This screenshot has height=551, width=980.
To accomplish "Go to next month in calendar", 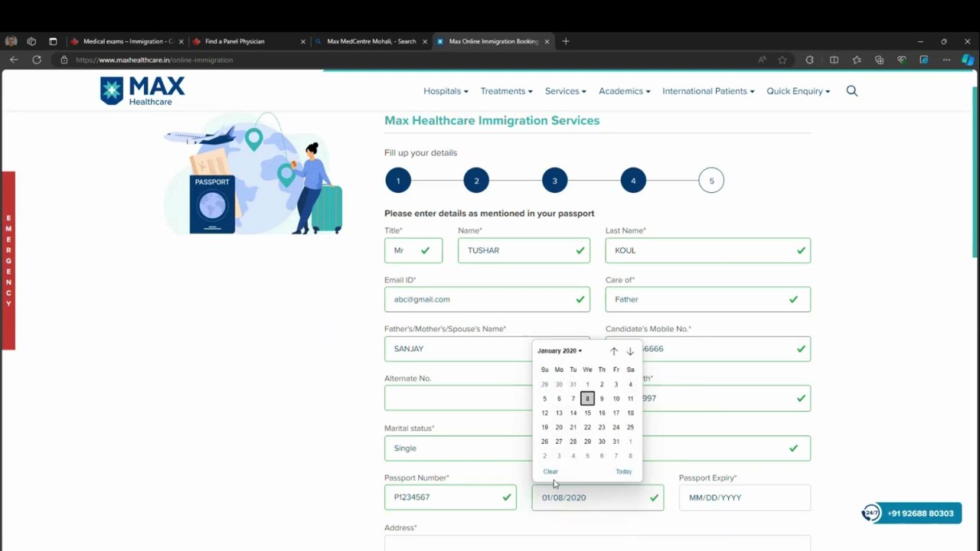I will click(630, 351).
